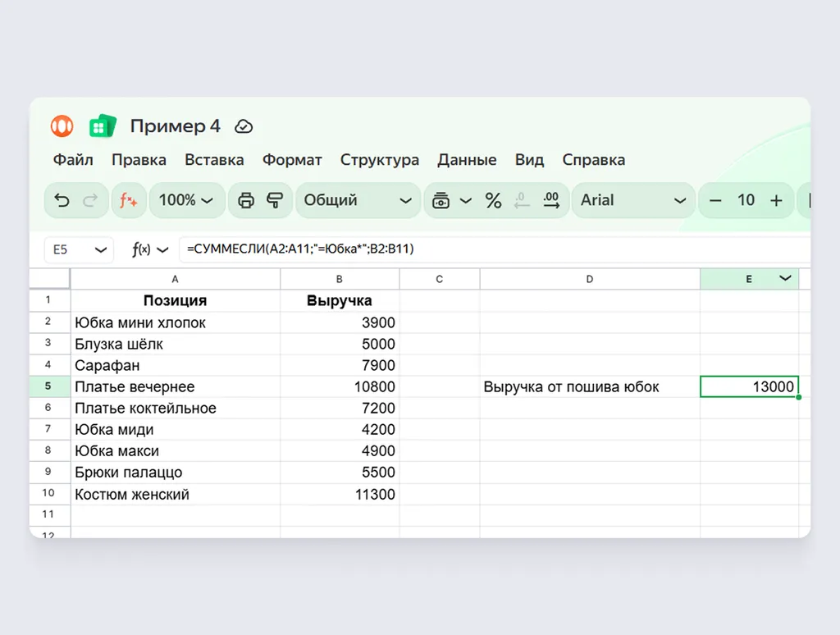Open the AI formula assistant icon
The width and height of the screenshot is (840, 635).
click(129, 200)
